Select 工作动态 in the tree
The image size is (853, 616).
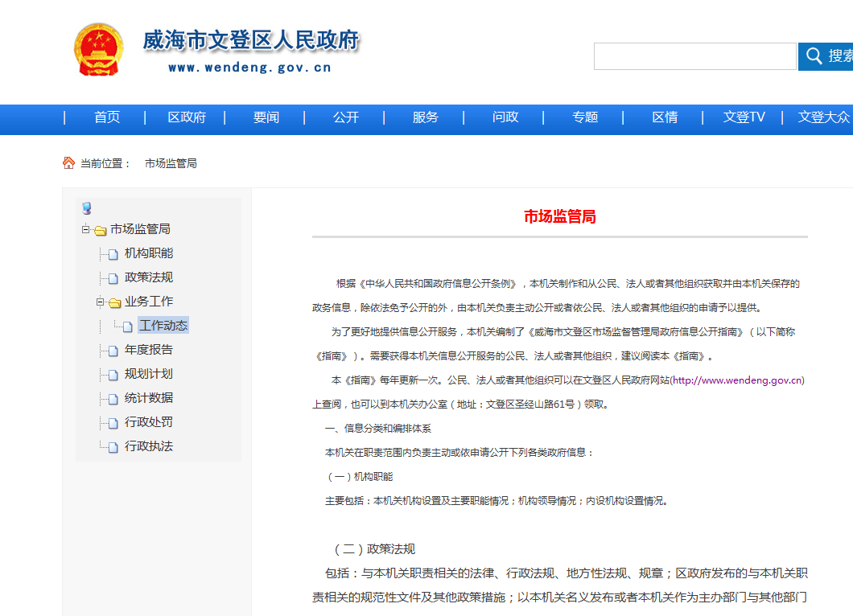(163, 326)
